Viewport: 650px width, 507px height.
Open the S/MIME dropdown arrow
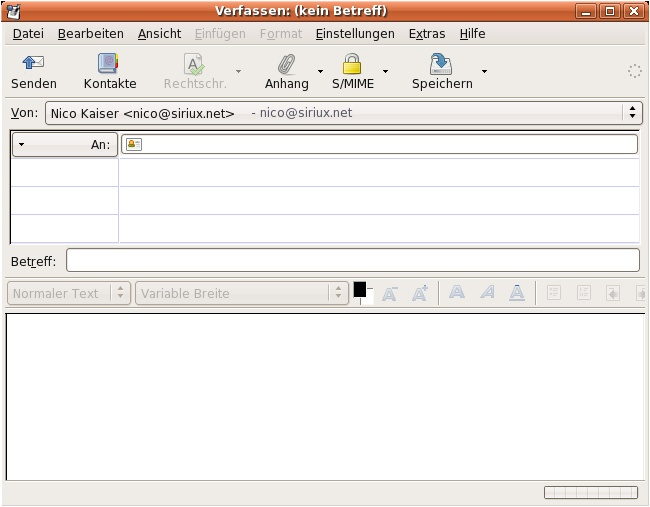tap(386, 71)
